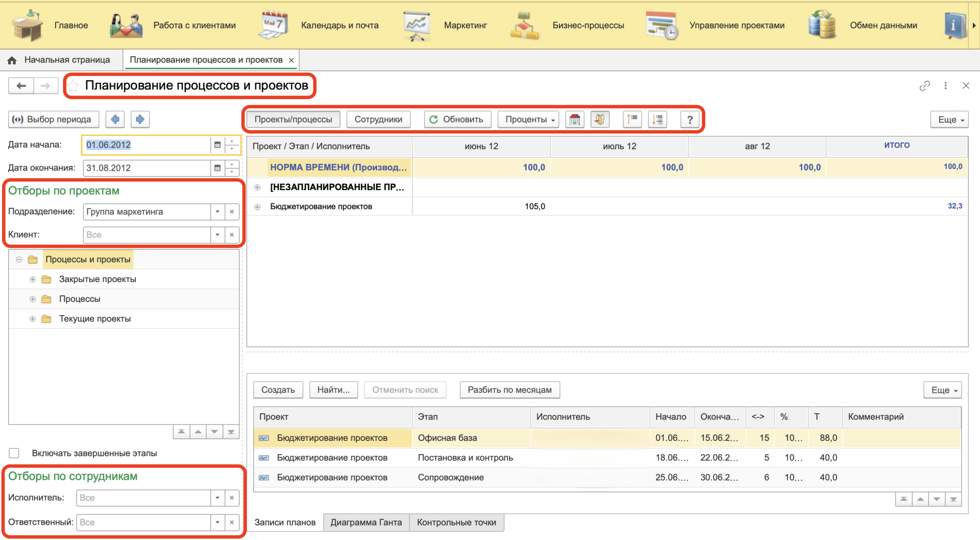Enable Включать завершенные этапы checkbox

pyautogui.click(x=14, y=453)
